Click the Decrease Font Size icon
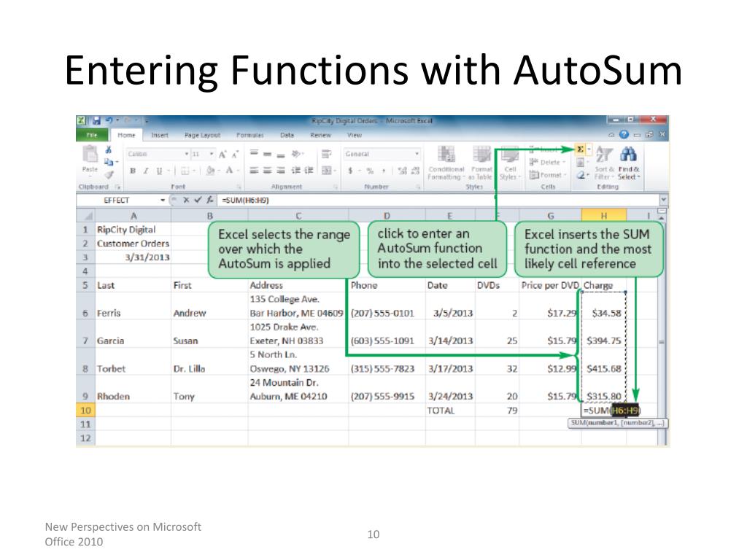Screen dimensions: 747x560 tap(234, 155)
